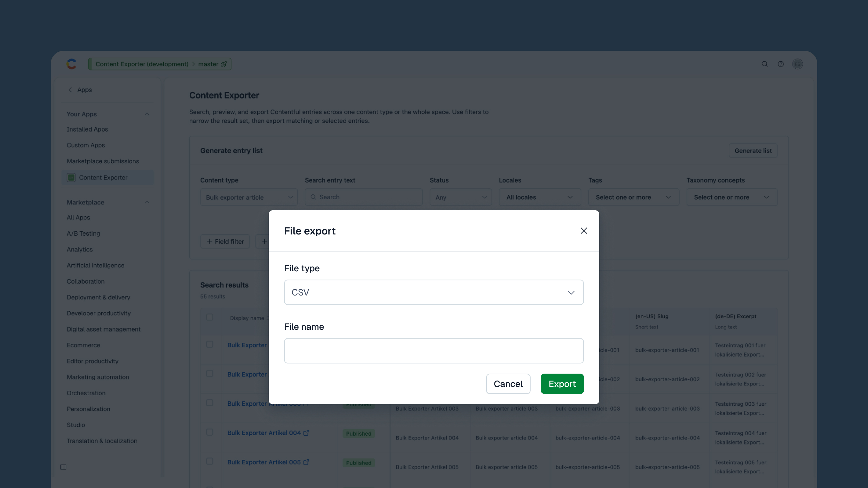Open the Personalization category
868x488 pixels.
pos(88,409)
